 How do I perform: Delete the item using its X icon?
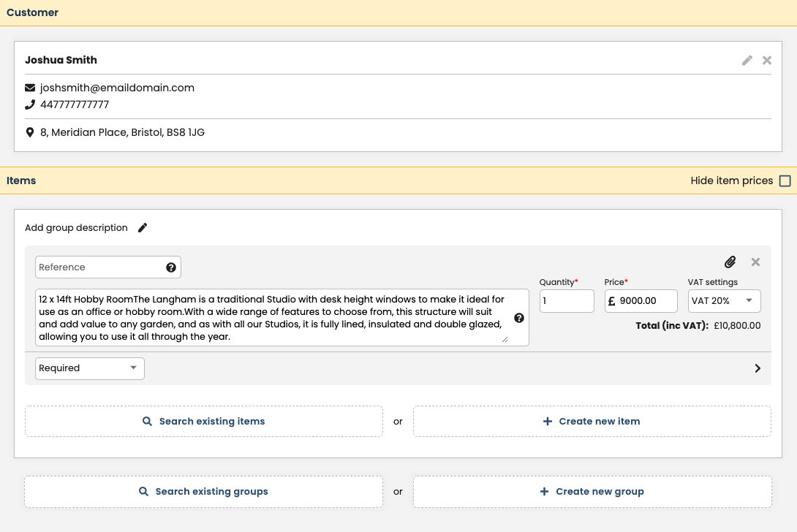tap(755, 262)
